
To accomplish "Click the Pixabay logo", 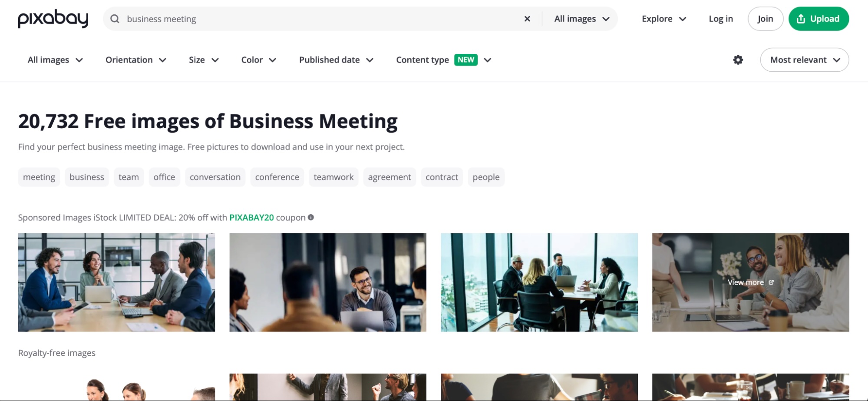I will tap(53, 19).
